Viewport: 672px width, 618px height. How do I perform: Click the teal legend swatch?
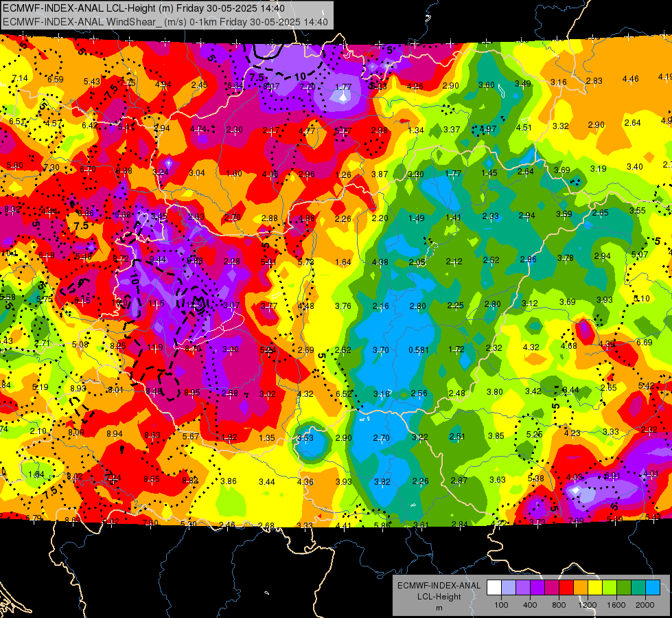(x=638, y=587)
